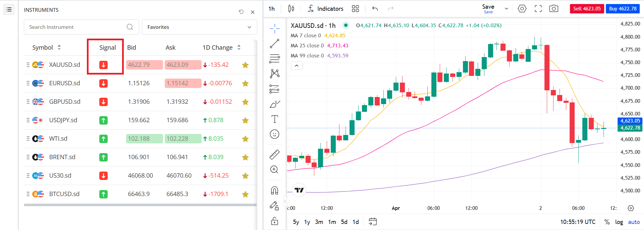This screenshot has height=230, width=644.
Task: Toggle favorite star for EURUSD.sd
Action: click(x=246, y=83)
